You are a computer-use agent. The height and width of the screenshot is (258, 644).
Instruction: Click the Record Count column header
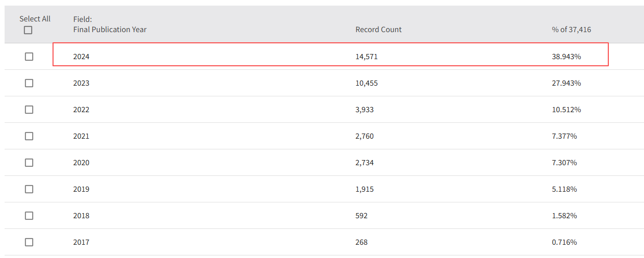[378, 30]
